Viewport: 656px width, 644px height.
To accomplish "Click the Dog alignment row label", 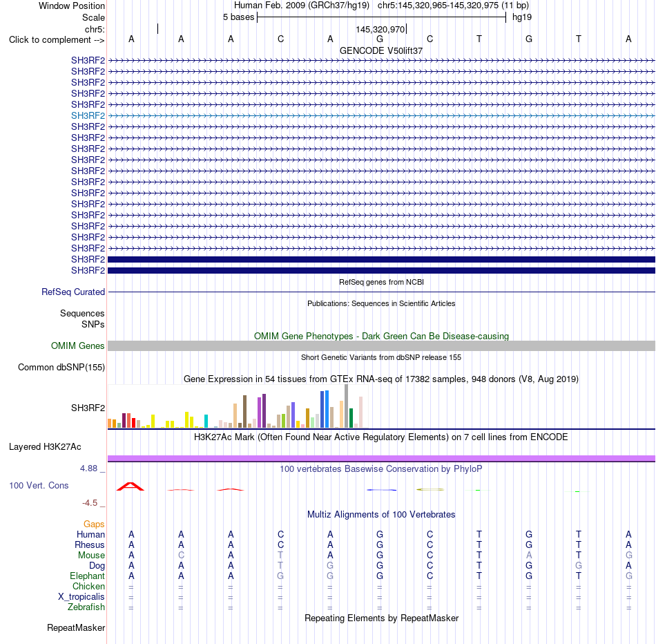I will point(97,566).
